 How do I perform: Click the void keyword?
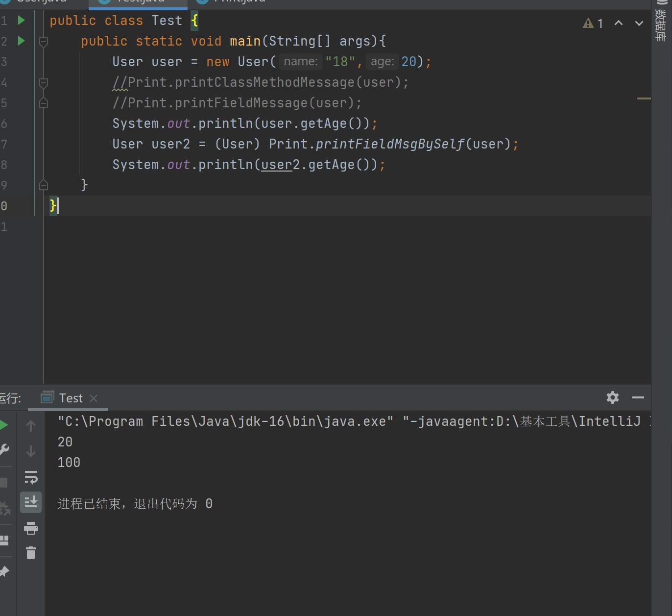206,41
